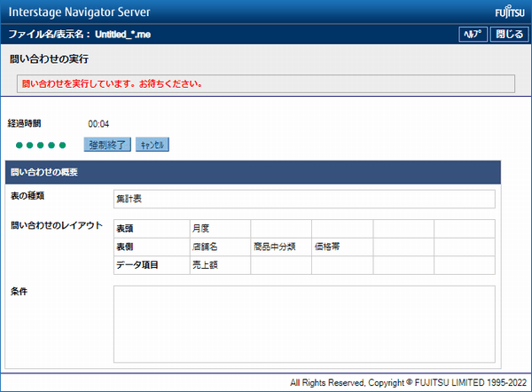Screen dimensions: 532x392
Task: Click the データ項目 row header
Action: (x=152, y=265)
